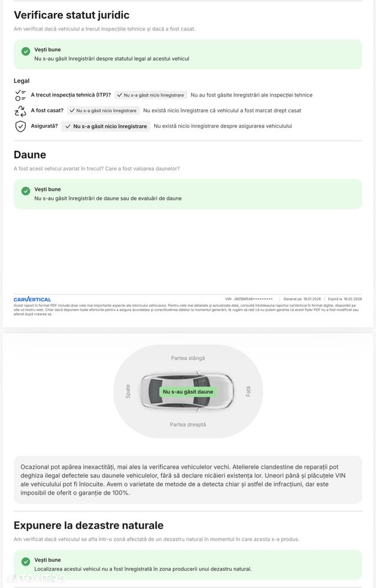Click the 'Spate' label beside the car
This screenshot has width=376, height=588.
click(x=128, y=391)
